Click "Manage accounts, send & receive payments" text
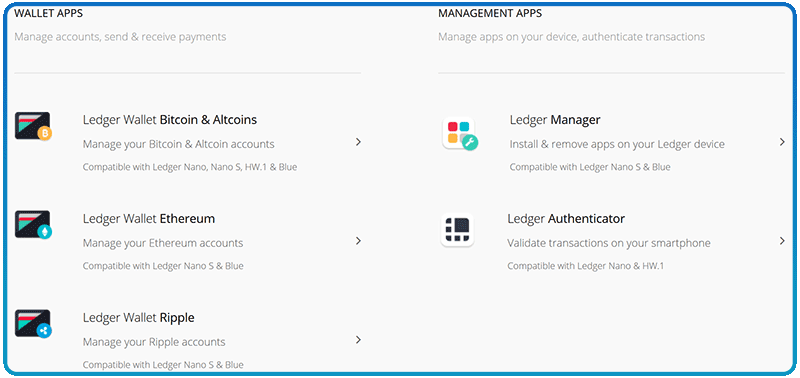 [120, 37]
